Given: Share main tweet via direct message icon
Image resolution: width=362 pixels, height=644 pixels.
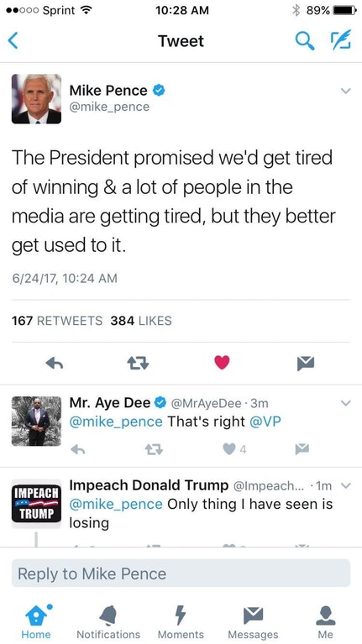Looking at the screenshot, I should pyautogui.click(x=306, y=363).
